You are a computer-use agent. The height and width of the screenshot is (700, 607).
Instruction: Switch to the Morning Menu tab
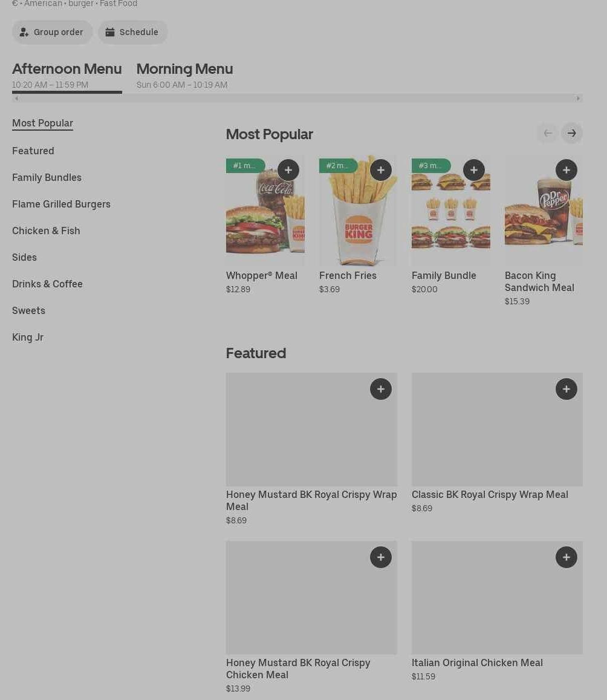pos(184,76)
